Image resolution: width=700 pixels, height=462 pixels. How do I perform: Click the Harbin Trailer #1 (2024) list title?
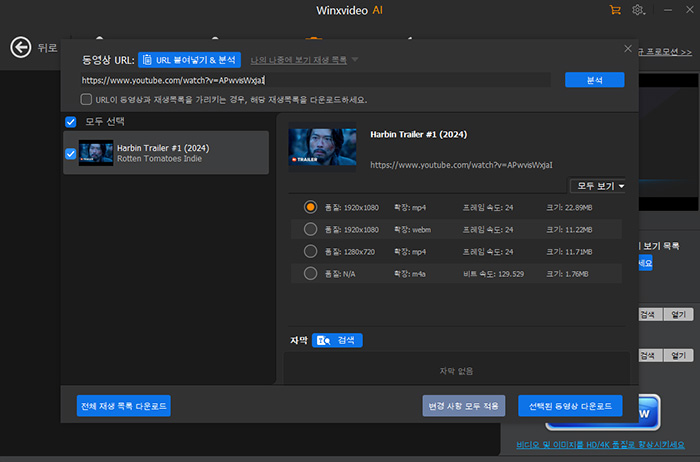click(163, 148)
